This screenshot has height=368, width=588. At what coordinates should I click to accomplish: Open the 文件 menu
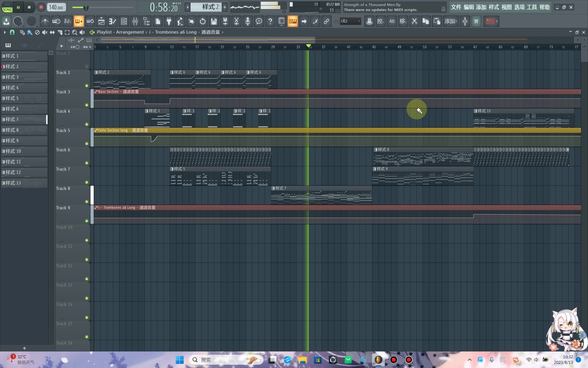point(456,7)
